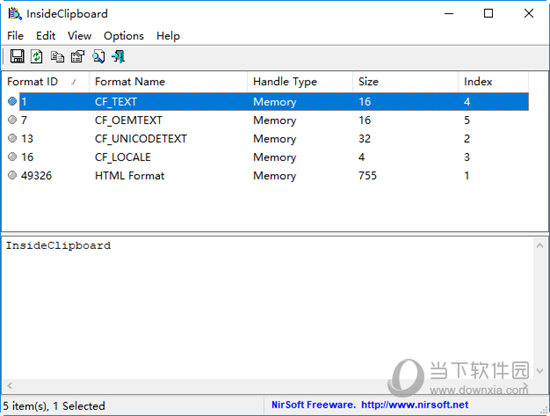This screenshot has width=550, height=416.
Task: Sort by the Format ID column header
Action: (x=46, y=82)
